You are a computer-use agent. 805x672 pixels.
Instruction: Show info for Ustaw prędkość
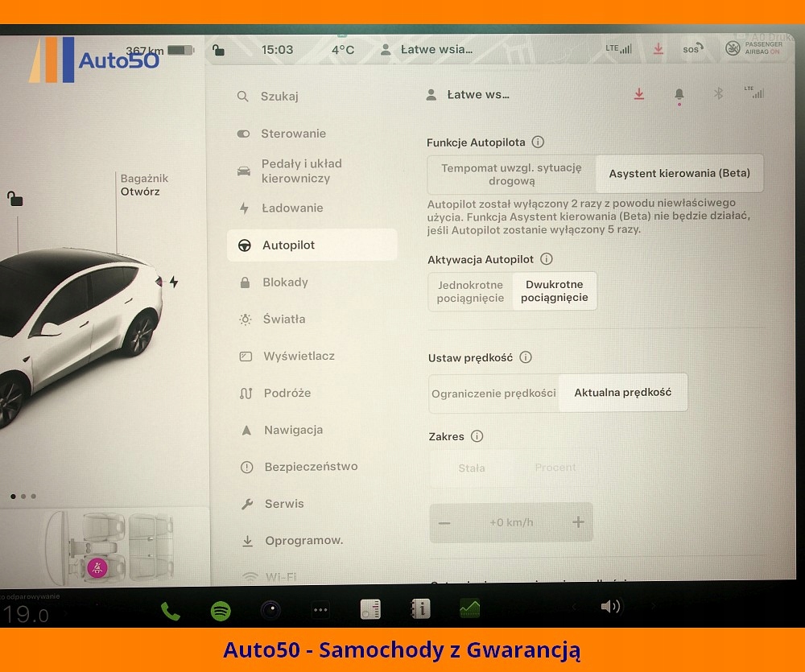point(525,357)
